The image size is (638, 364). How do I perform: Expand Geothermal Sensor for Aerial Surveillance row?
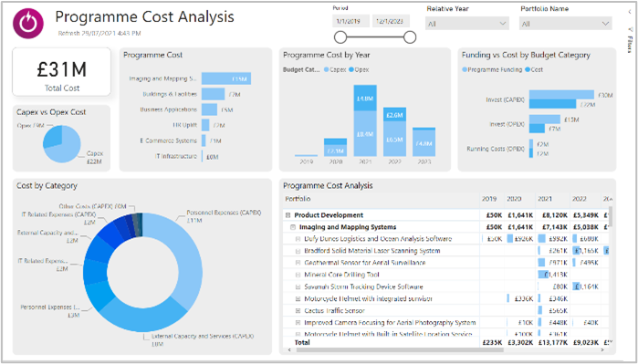click(x=298, y=263)
